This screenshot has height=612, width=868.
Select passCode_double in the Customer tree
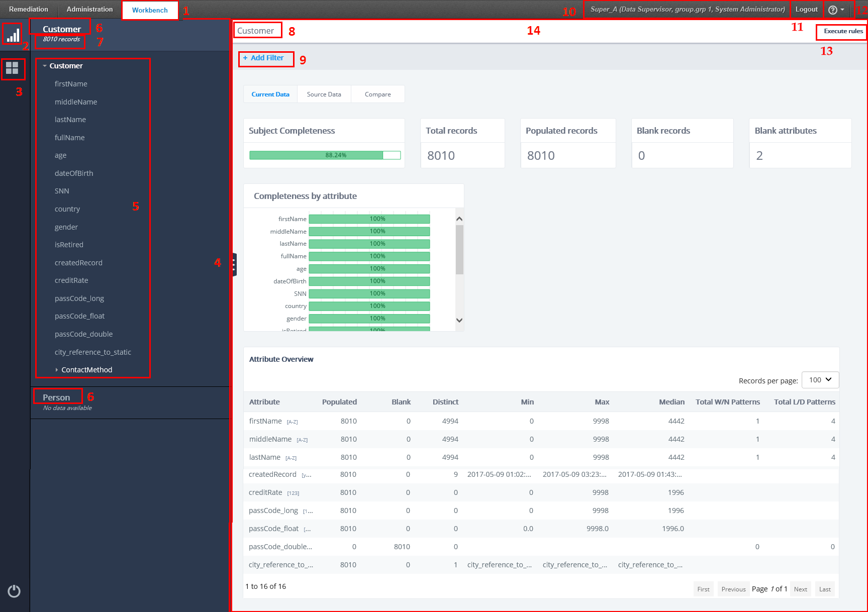83,334
